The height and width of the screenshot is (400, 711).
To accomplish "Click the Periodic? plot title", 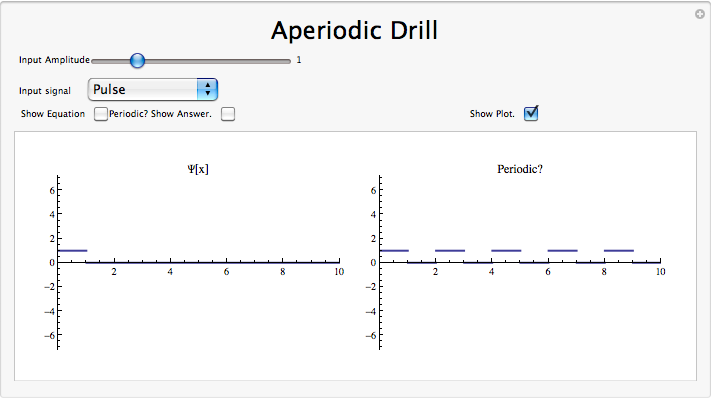I will tap(519, 169).
